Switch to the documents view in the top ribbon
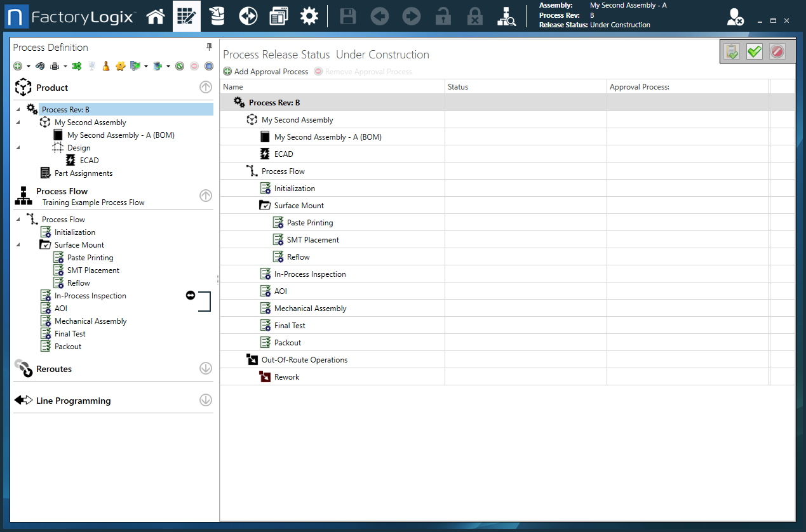 coord(278,16)
